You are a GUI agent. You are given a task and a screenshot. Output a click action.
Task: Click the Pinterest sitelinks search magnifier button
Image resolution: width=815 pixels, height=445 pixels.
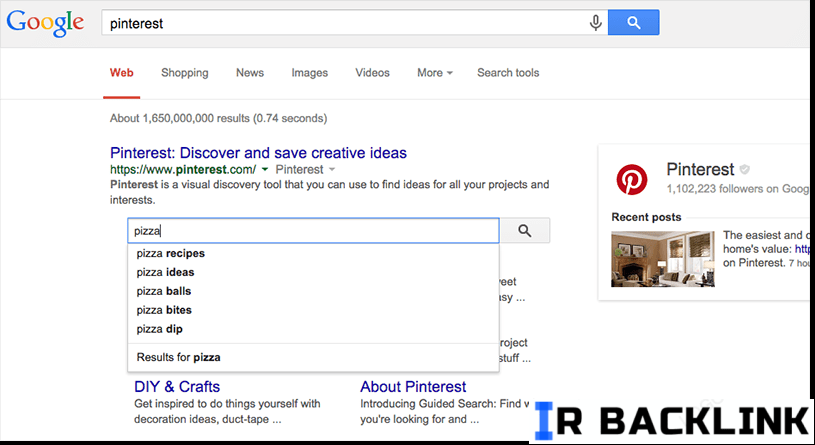(525, 231)
